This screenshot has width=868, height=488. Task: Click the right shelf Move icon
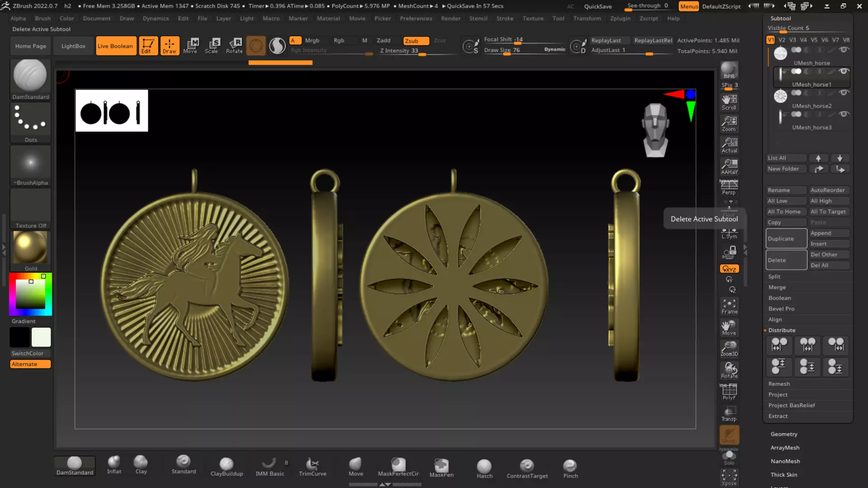pyautogui.click(x=729, y=328)
